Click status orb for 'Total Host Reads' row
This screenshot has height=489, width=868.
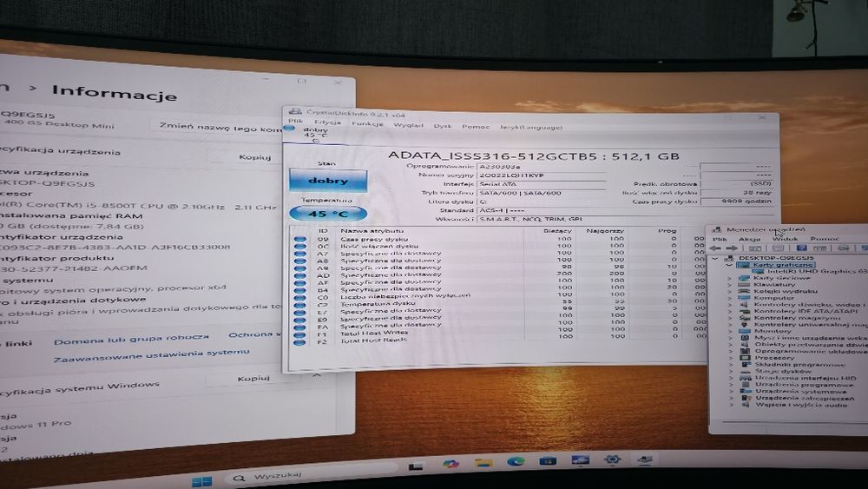tap(299, 341)
